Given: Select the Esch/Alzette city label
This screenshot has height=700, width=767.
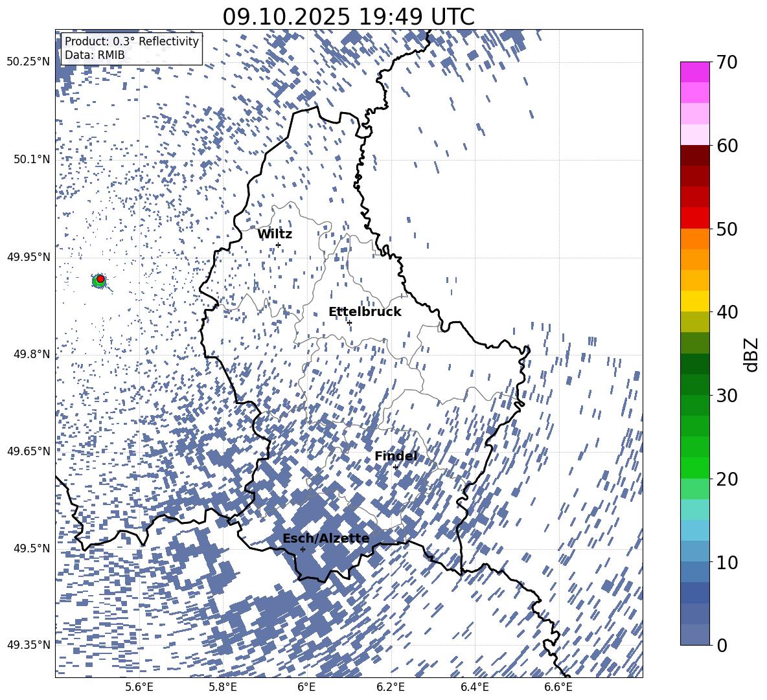Looking at the screenshot, I should (326, 538).
